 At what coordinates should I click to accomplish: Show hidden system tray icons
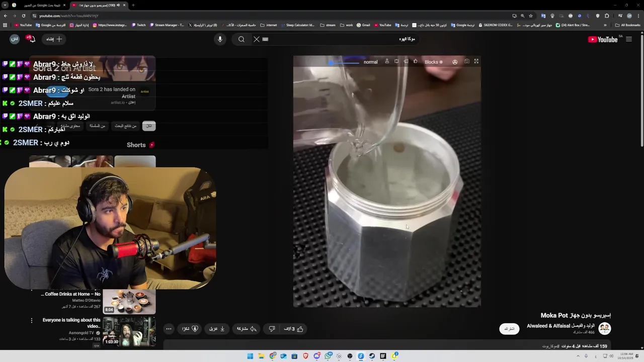[x=578, y=356]
